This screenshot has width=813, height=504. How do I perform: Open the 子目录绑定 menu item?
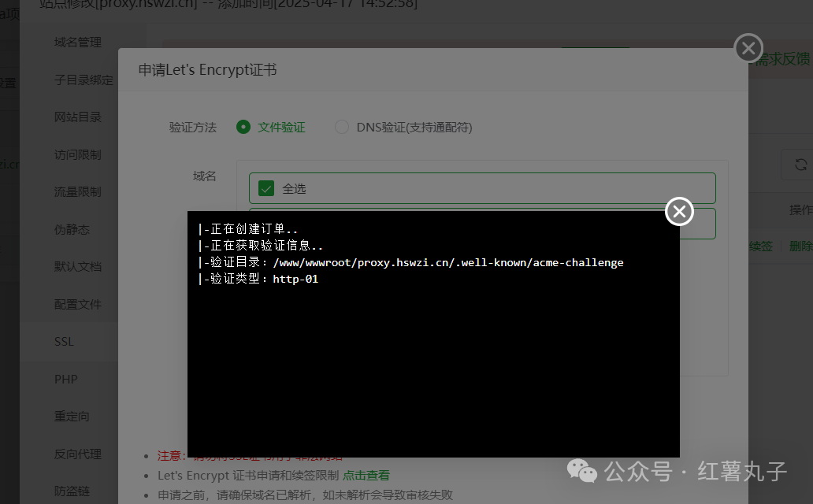coord(84,80)
